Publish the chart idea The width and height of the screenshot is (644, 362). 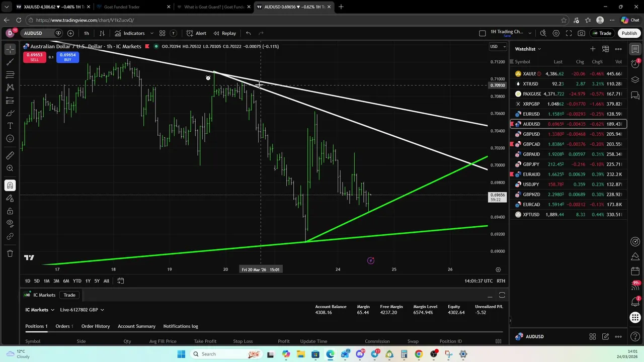[629, 33]
